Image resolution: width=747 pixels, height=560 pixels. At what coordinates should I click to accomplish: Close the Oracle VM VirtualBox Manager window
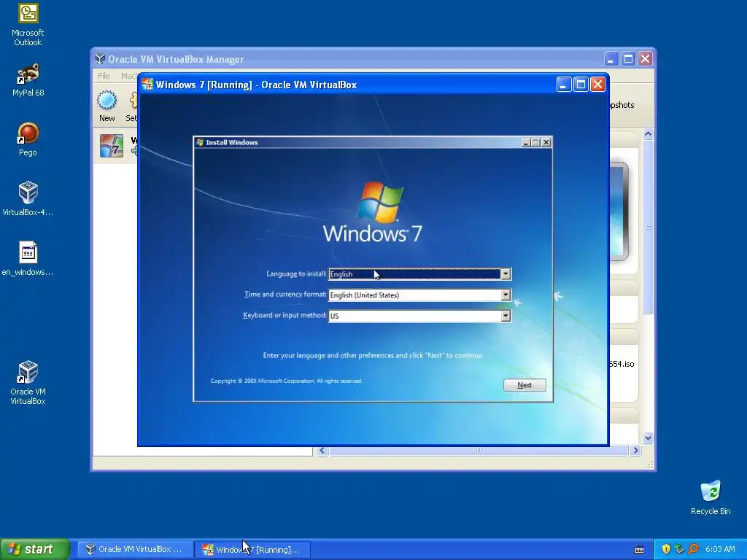click(x=645, y=59)
